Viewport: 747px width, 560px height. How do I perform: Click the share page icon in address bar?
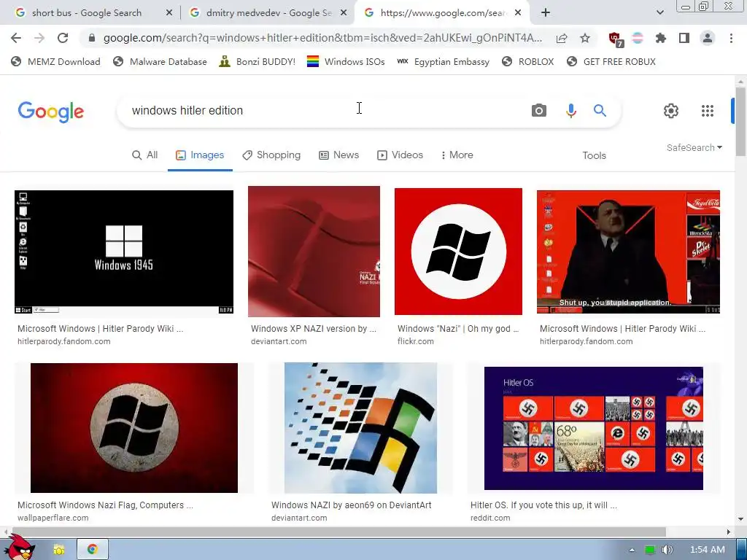tap(562, 38)
